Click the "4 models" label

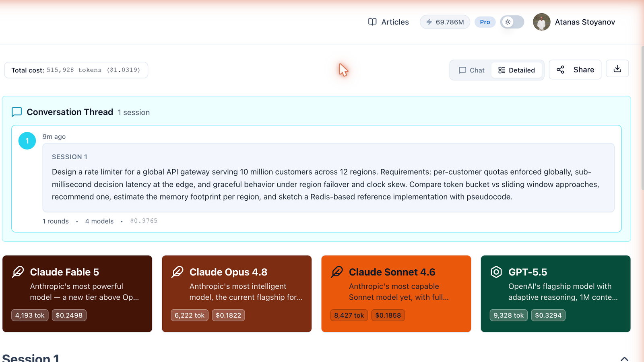(x=99, y=221)
